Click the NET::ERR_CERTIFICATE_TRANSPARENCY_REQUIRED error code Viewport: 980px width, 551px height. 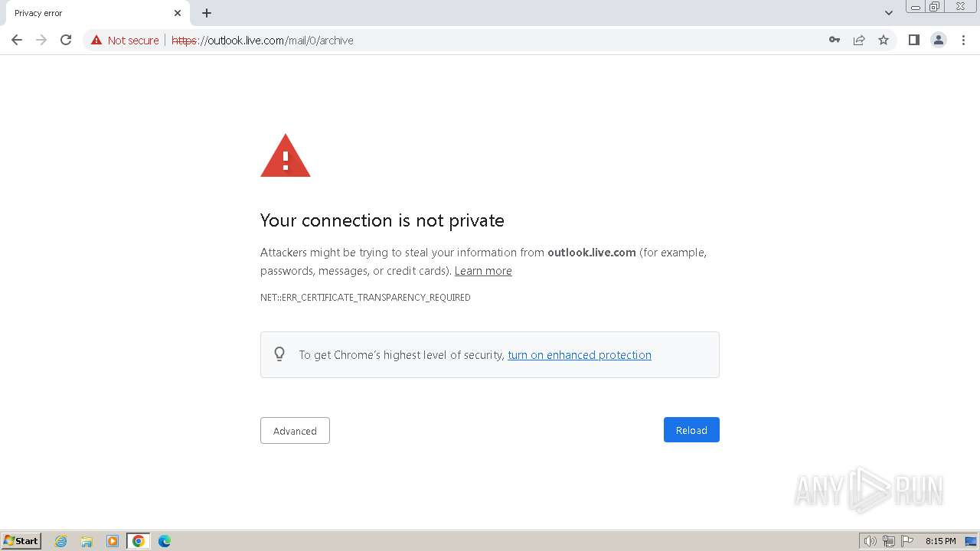365,298
